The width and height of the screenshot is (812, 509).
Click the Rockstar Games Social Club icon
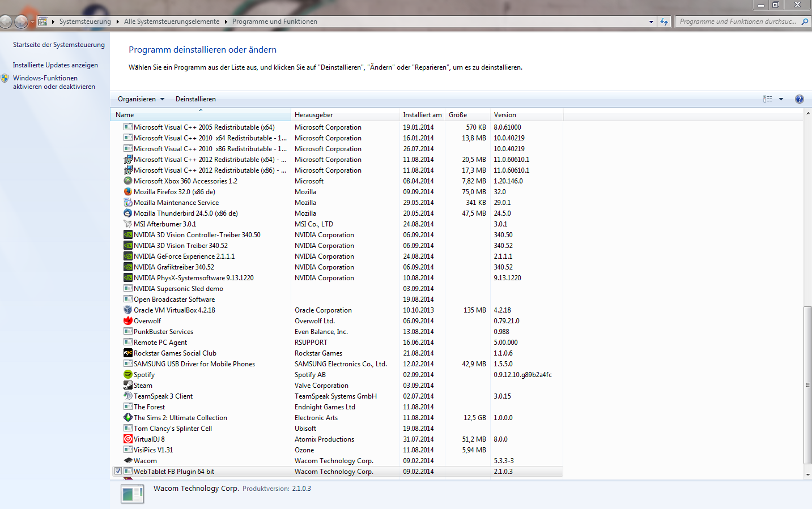128,353
